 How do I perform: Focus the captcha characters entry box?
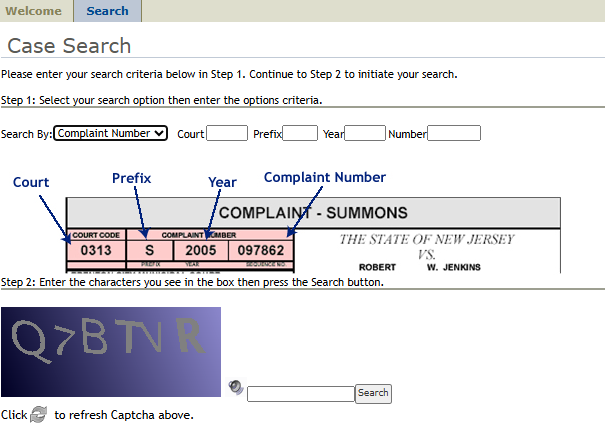300,394
